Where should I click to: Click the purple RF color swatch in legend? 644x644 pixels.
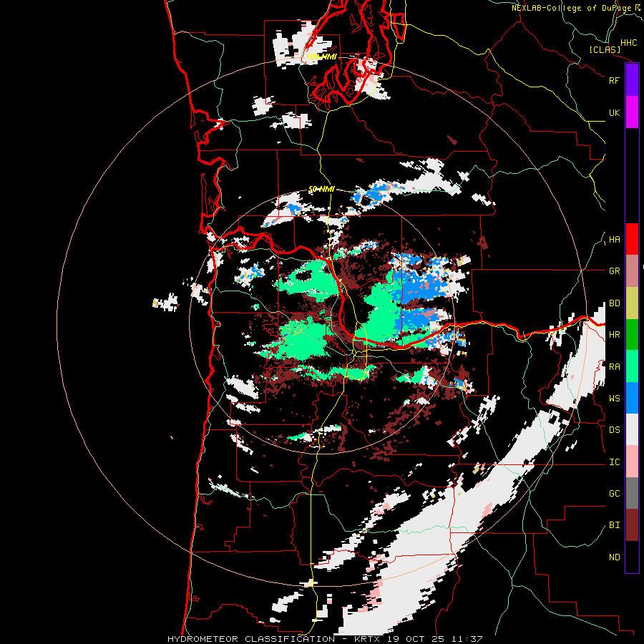[x=632, y=80]
